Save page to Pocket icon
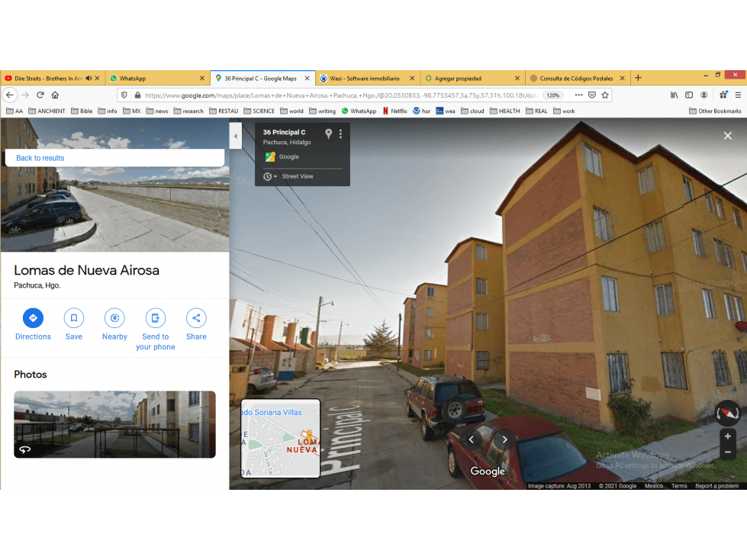 click(591, 95)
